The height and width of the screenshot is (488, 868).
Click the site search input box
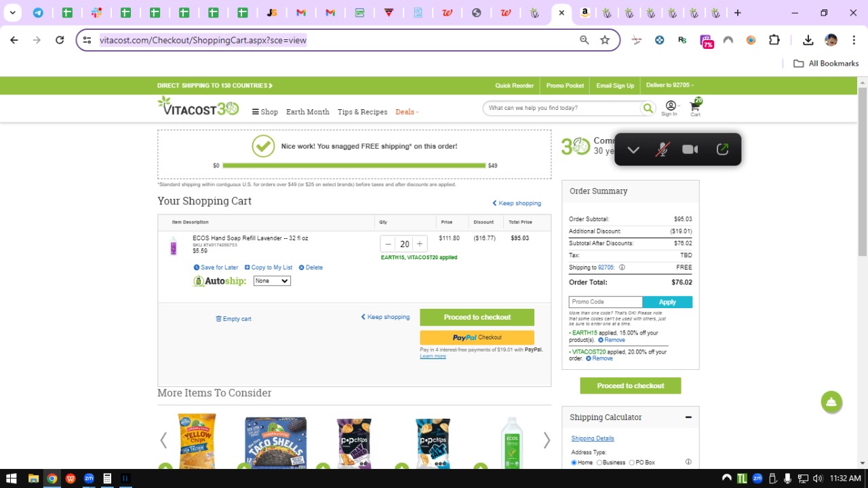[562, 108]
